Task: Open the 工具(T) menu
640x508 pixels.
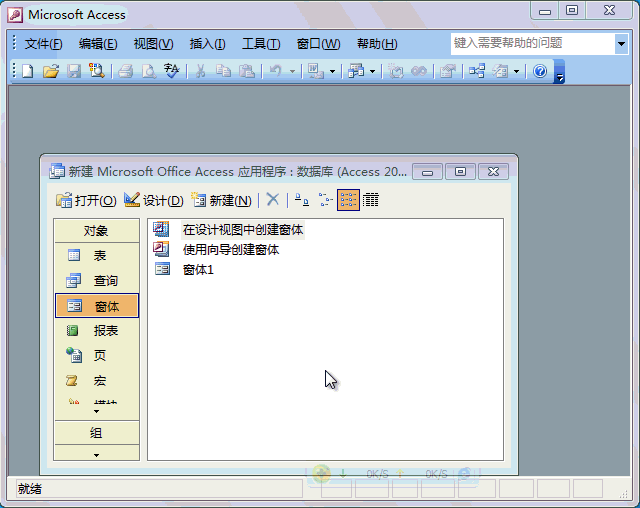Action: (x=261, y=44)
